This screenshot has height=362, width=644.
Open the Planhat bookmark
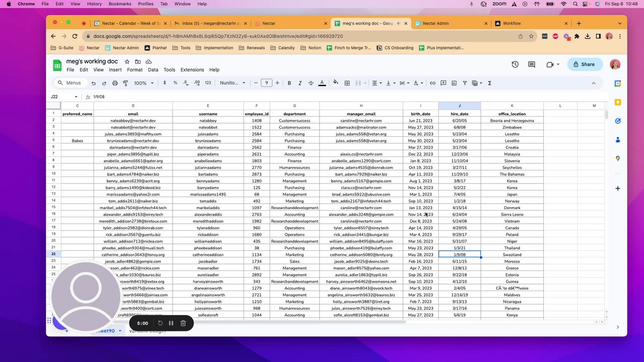click(x=156, y=48)
